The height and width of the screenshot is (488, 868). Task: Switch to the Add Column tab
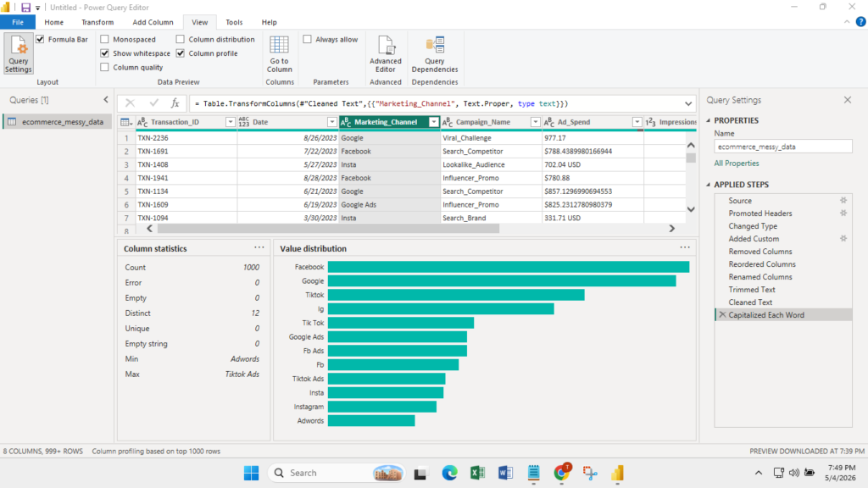[153, 22]
